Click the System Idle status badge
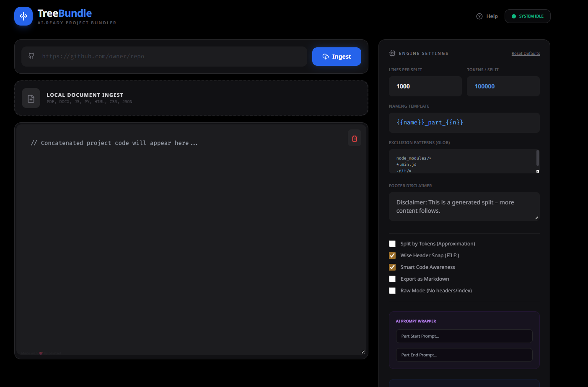The height and width of the screenshot is (387, 588). 527,16
